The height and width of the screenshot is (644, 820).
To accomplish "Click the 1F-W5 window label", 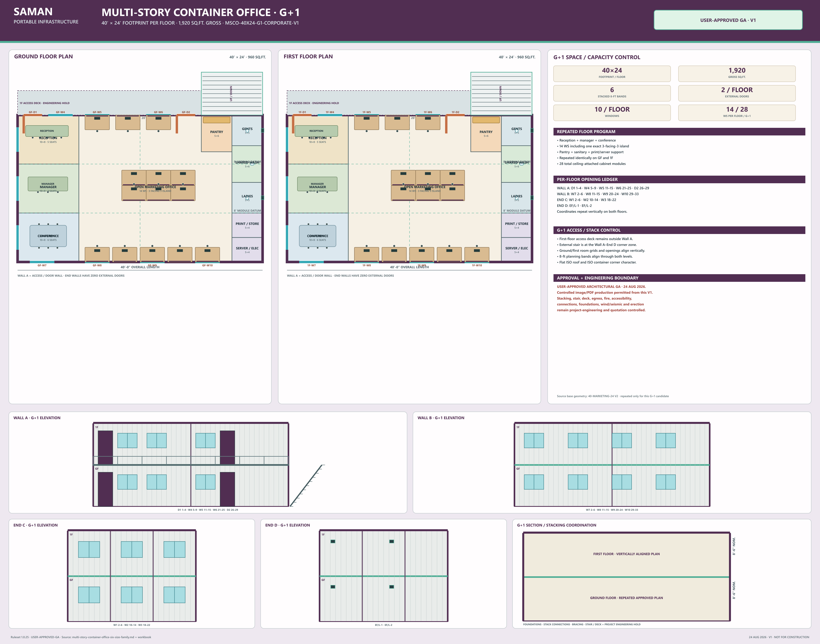I will [367, 112].
